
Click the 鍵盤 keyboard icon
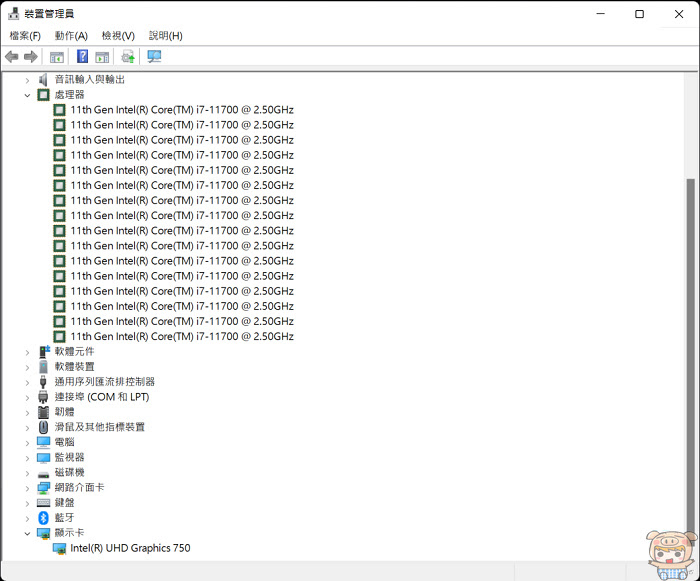click(x=43, y=503)
